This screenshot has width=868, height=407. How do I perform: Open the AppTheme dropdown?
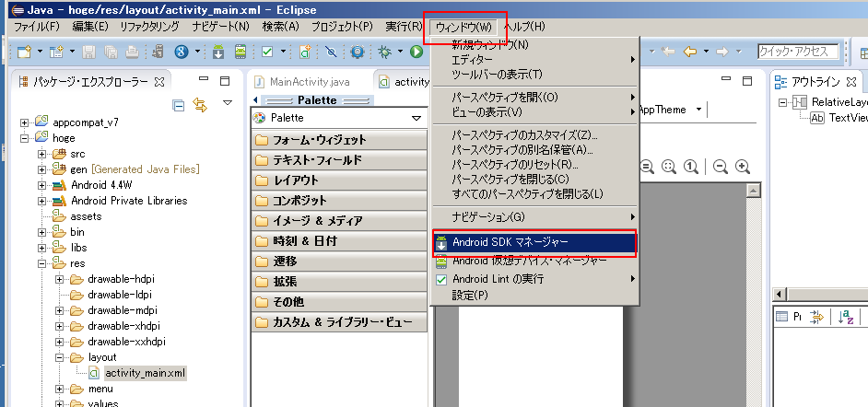[x=698, y=110]
